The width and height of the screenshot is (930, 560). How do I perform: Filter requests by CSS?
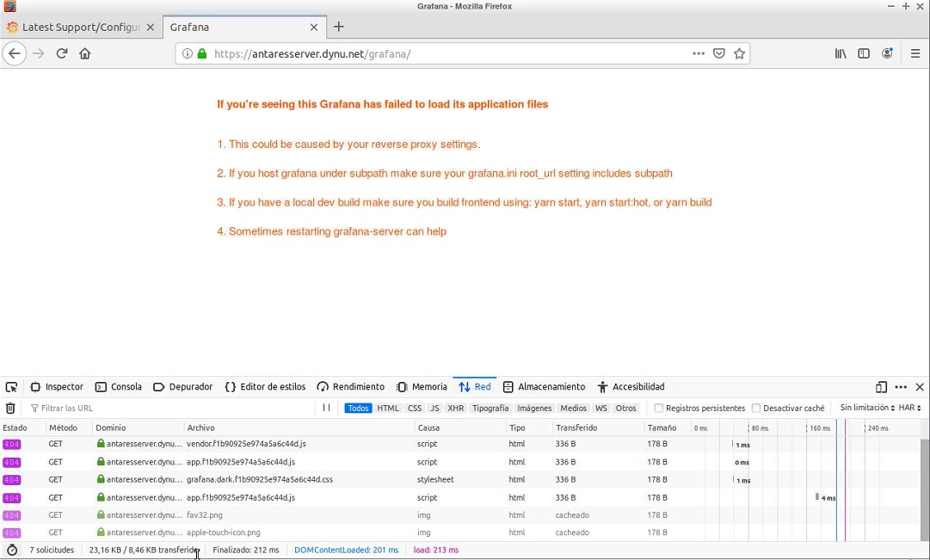[415, 408]
